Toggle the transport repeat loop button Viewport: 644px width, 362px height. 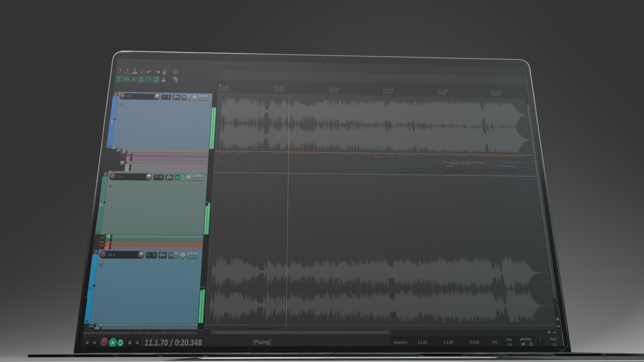[x=120, y=343]
